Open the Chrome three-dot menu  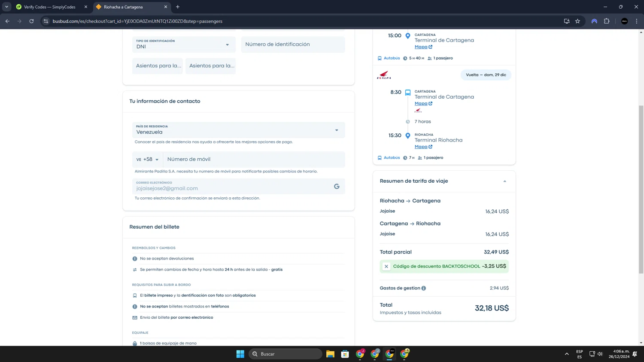tap(637, 21)
